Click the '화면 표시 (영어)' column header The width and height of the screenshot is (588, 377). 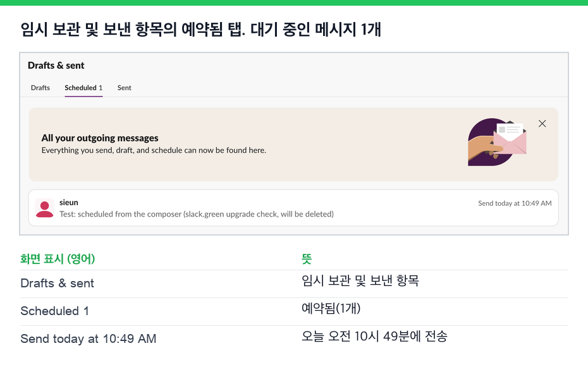(x=58, y=259)
